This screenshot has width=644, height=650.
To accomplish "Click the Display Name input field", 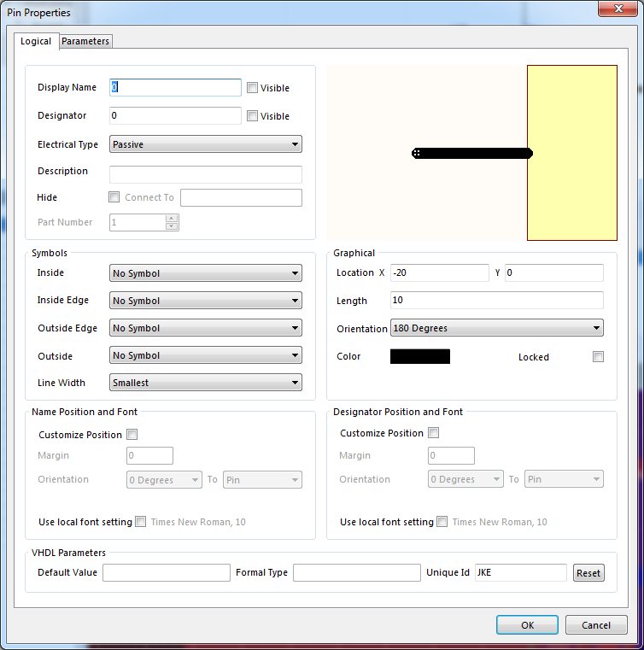I will [x=175, y=87].
